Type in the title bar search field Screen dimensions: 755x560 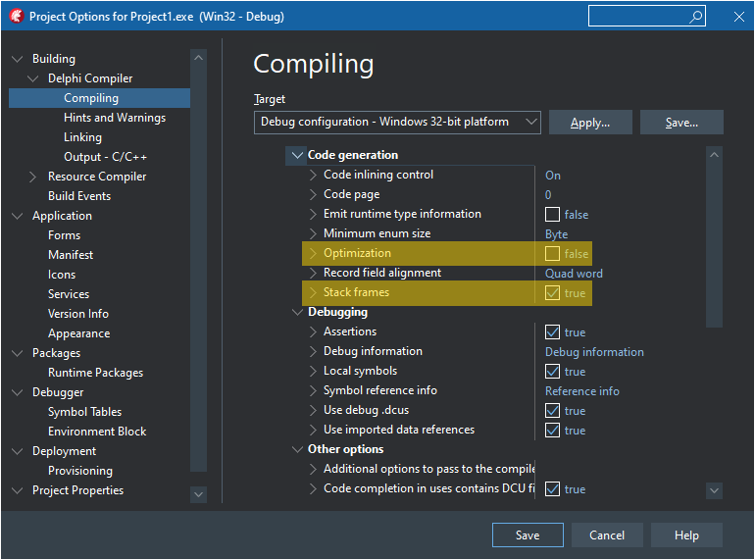click(x=637, y=17)
